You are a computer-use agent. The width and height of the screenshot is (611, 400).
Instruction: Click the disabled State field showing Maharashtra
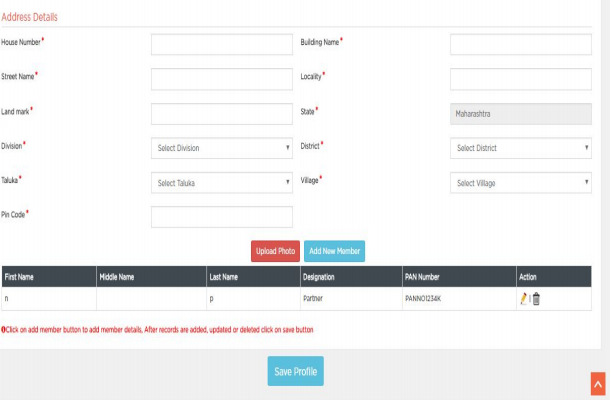[520, 114]
